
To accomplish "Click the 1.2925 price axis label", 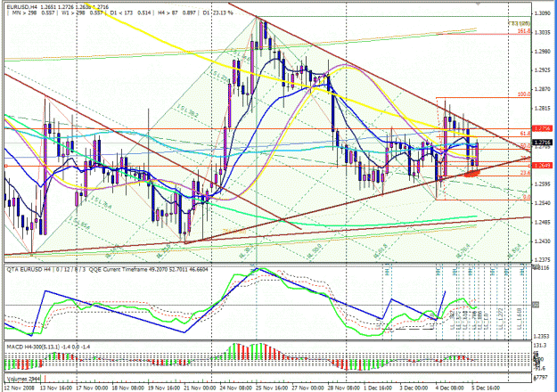I will pyautogui.click(x=542, y=70).
